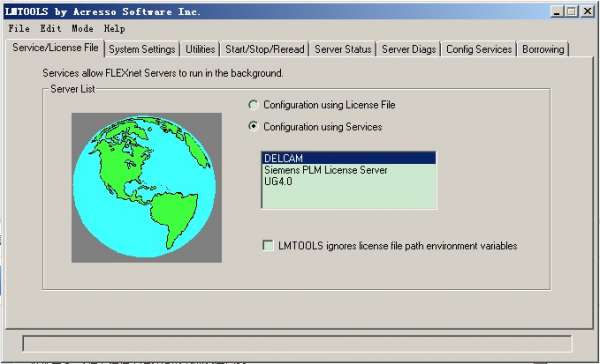Open the Edit menu
The width and height of the screenshot is (600, 364).
click(x=51, y=29)
